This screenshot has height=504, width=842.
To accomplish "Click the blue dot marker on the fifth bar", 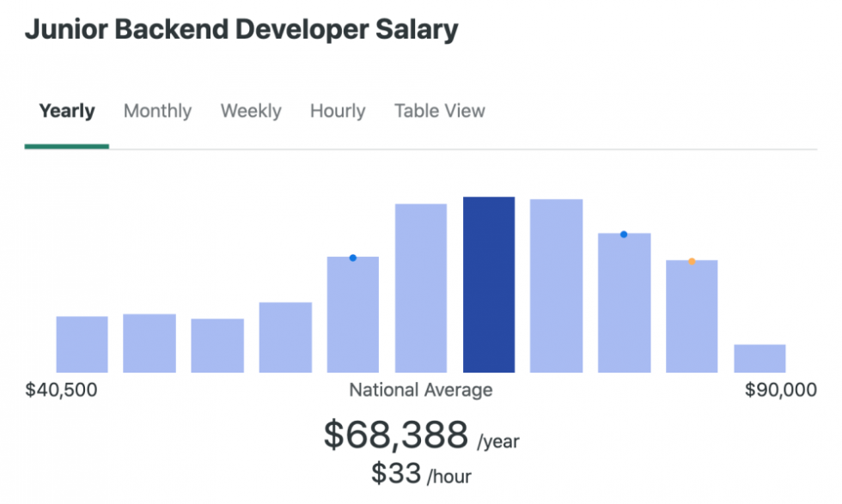I will coord(352,257).
